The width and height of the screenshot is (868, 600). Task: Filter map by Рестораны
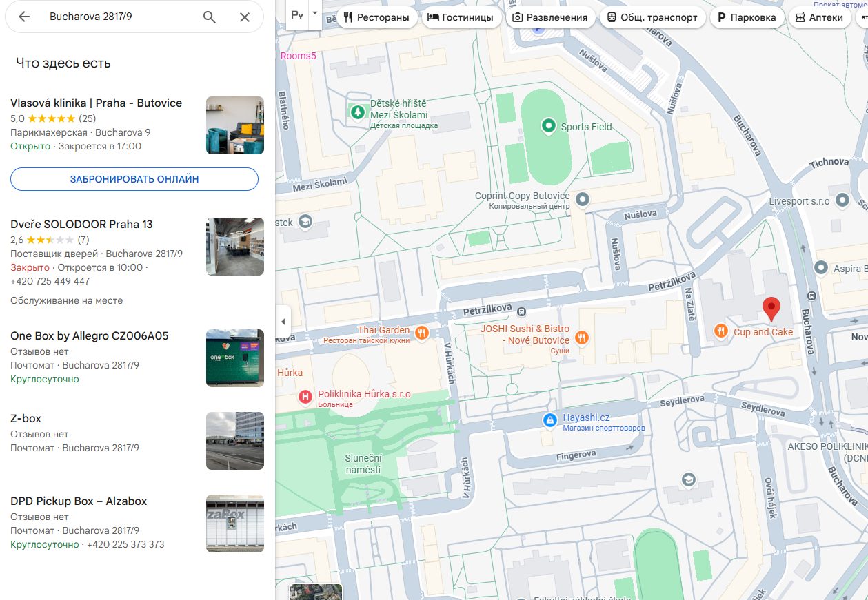pyautogui.click(x=376, y=17)
